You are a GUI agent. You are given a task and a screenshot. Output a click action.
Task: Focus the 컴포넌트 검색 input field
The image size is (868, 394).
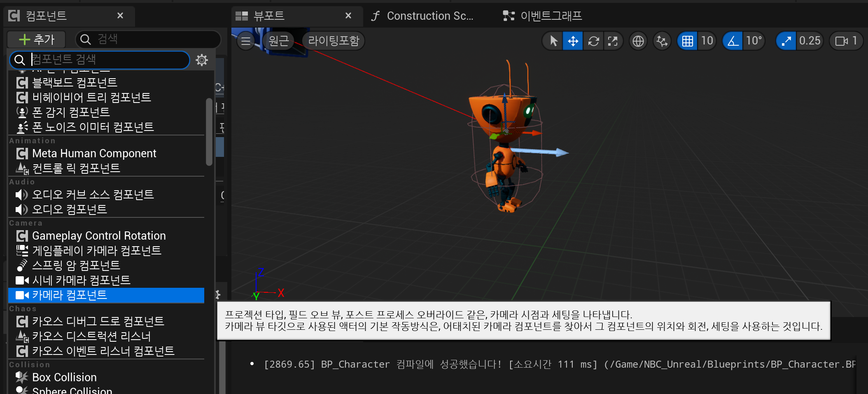pyautogui.click(x=100, y=60)
